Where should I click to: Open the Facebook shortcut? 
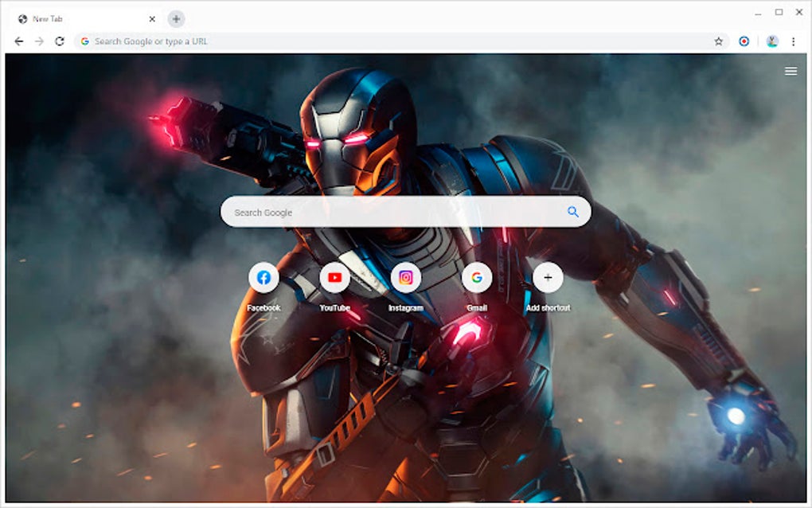click(264, 277)
